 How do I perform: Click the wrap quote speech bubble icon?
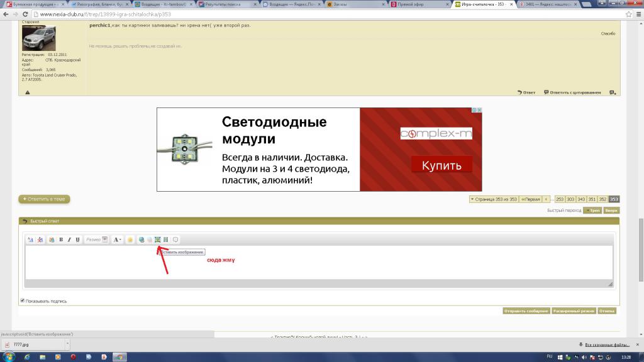175,239
